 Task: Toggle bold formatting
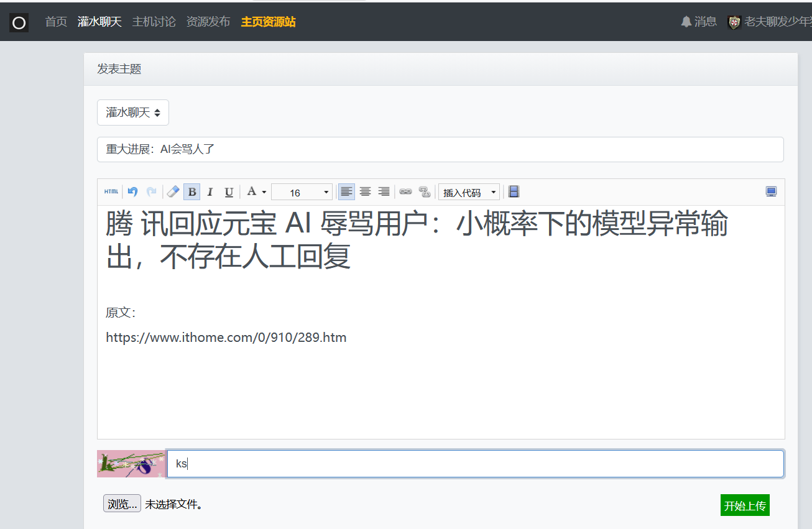pos(192,192)
